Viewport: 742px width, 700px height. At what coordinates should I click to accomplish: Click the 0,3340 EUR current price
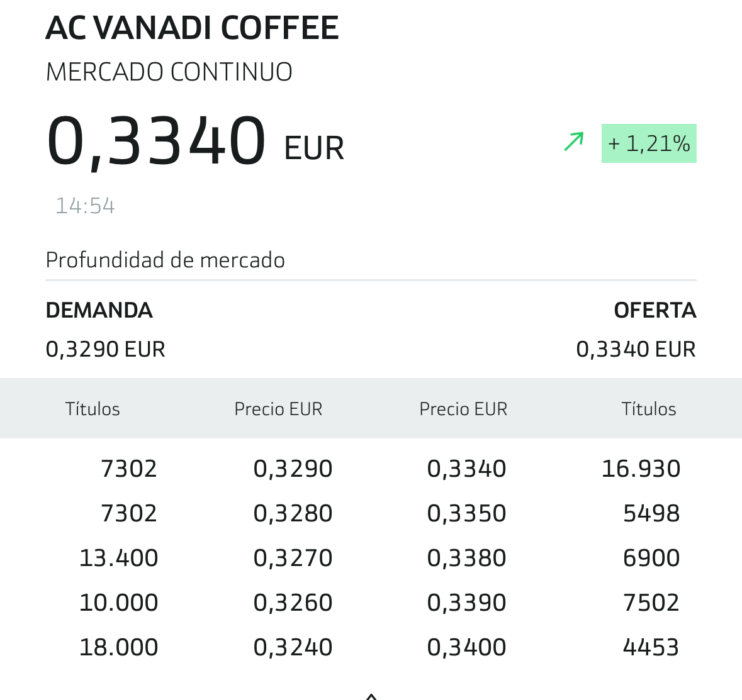pyautogui.click(x=195, y=142)
